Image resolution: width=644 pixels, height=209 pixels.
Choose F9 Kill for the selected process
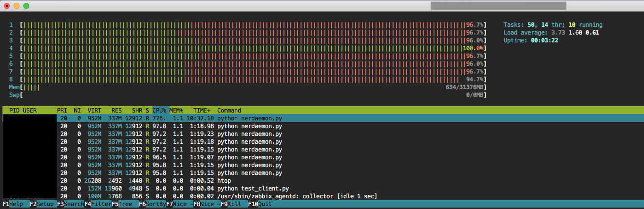pos(234,204)
